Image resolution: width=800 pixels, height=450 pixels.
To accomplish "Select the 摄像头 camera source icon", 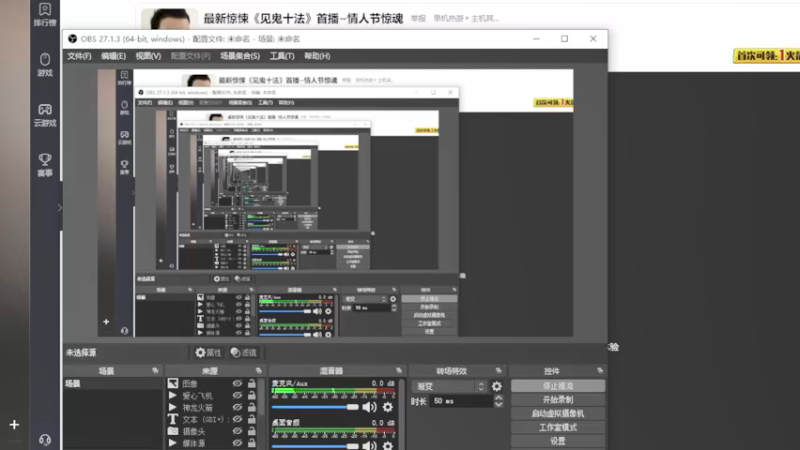I will click(173, 431).
